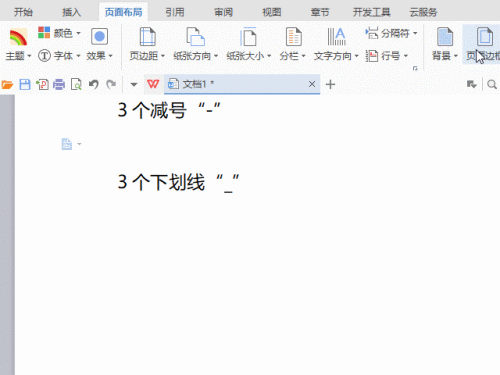Click the 纸张方向 orientation icon
Viewport: 500px width, 375px height.
pyautogui.click(x=195, y=37)
